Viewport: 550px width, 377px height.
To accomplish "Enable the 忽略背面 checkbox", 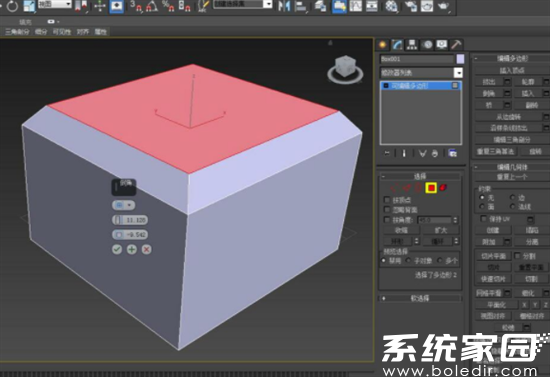I will (387, 210).
